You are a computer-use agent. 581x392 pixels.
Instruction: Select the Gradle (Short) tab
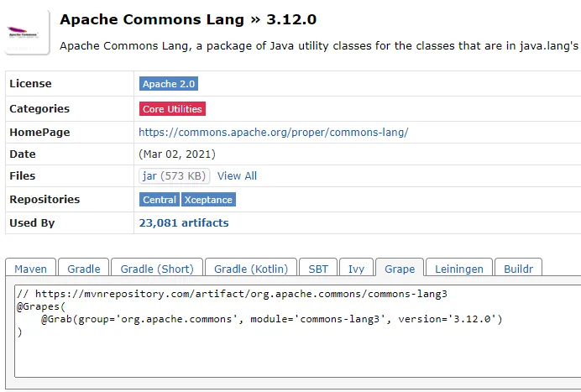(157, 269)
